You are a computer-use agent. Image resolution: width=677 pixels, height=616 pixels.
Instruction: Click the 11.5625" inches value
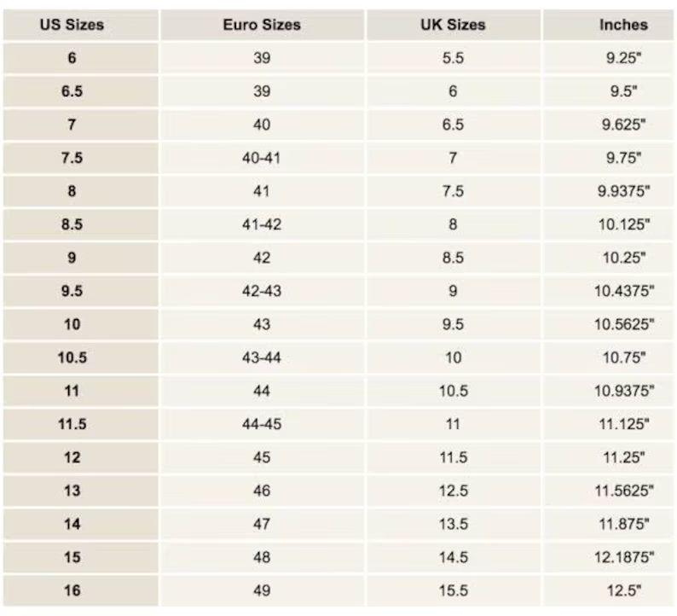[623, 491]
